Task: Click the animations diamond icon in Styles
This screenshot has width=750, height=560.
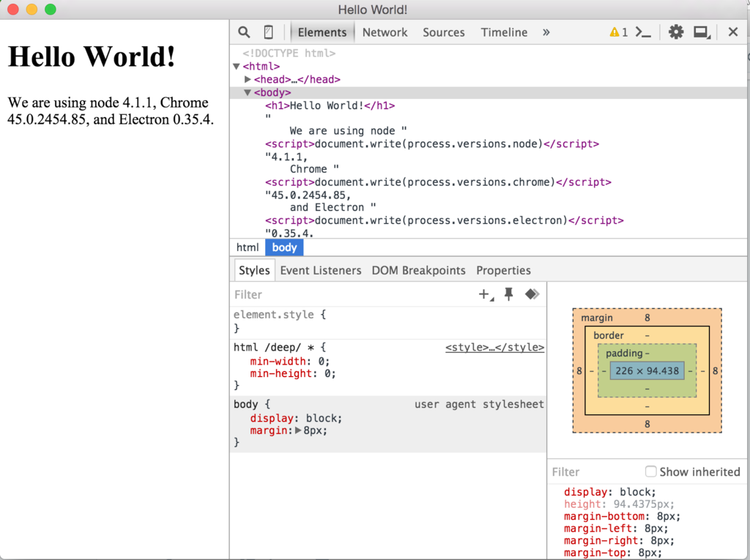Action: 532,294
